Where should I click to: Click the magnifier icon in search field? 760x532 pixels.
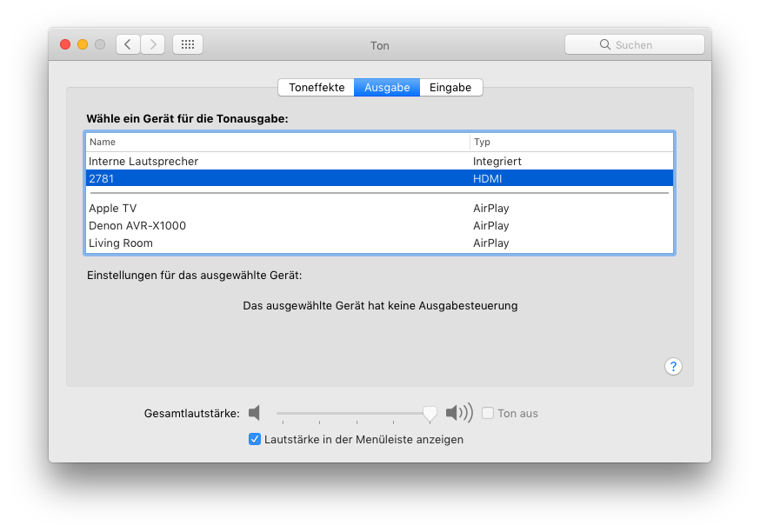coord(605,44)
